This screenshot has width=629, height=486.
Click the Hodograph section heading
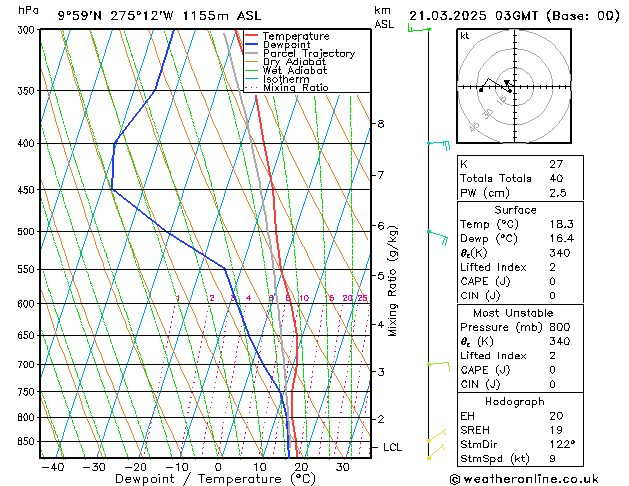tap(515, 401)
